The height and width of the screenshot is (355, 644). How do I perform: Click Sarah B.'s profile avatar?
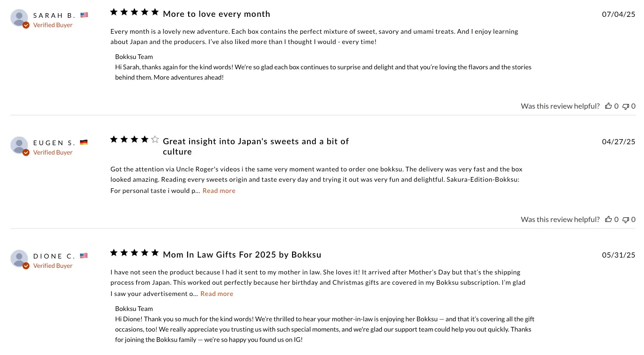pyautogui.click(x=19, y=18)
